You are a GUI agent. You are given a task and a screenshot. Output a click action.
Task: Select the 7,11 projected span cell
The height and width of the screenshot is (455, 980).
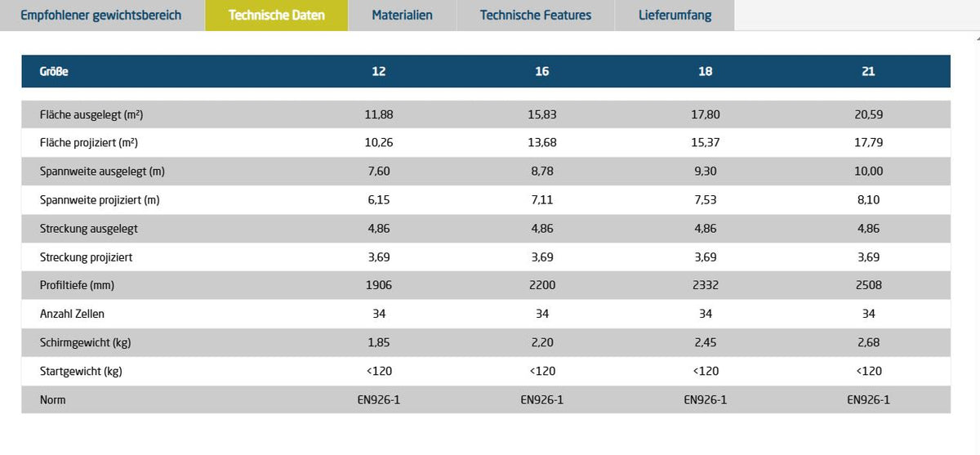pos(542,200)
